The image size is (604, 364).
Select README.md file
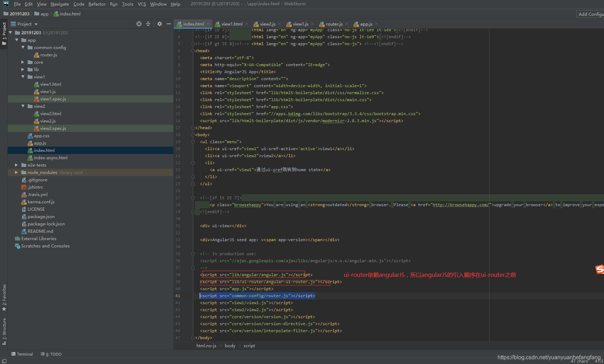pyautogui.click(x=40, y=231)
